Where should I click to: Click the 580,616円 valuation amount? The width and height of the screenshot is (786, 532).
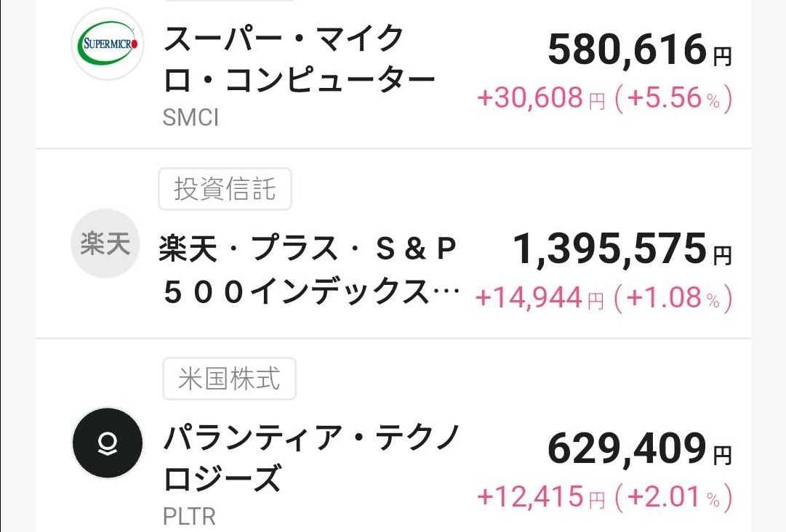[x=640, y=50]
